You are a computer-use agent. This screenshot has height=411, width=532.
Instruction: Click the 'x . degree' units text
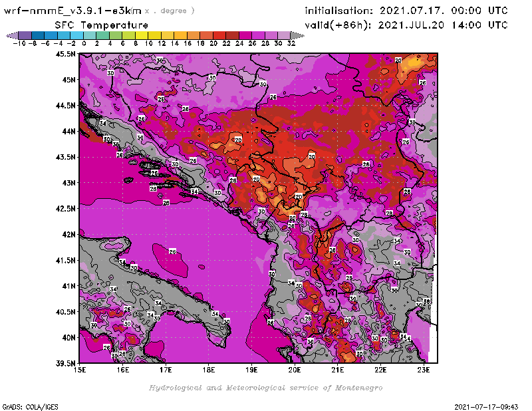click(170, 11)
